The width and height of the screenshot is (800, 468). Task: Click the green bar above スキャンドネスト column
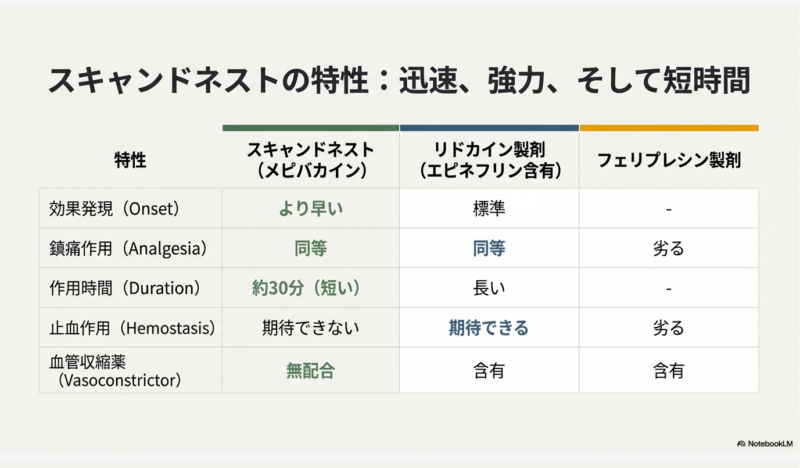(x=310, y=128)
